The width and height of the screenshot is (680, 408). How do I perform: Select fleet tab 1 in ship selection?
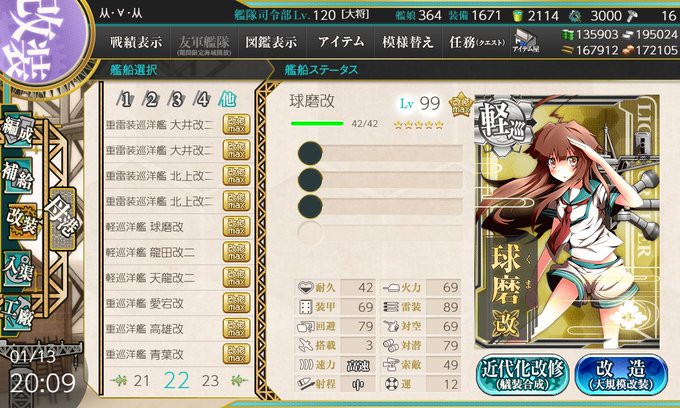point(125,100)
